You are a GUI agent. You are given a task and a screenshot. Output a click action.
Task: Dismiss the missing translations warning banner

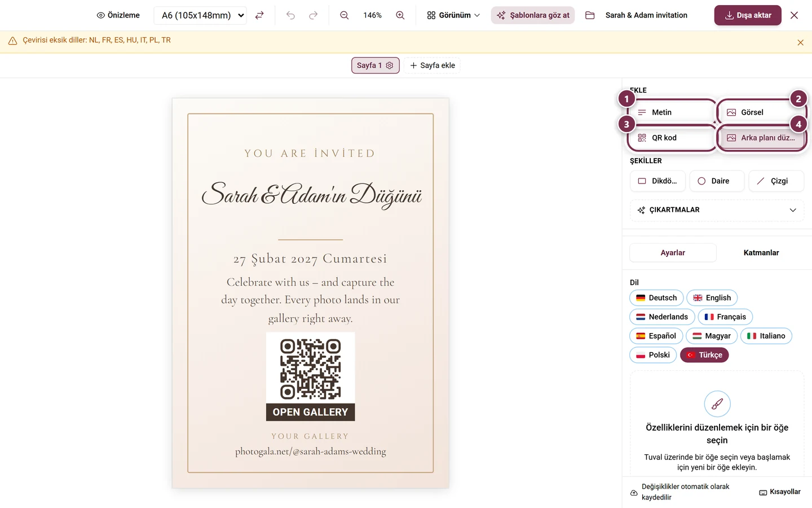[x=800, y=42]
